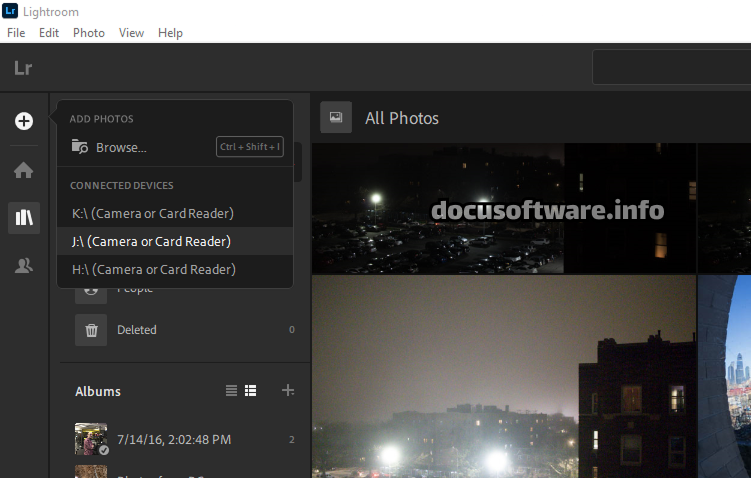Open the Photo menu
This screenshot has height=478, width=751.
[88, 33]
